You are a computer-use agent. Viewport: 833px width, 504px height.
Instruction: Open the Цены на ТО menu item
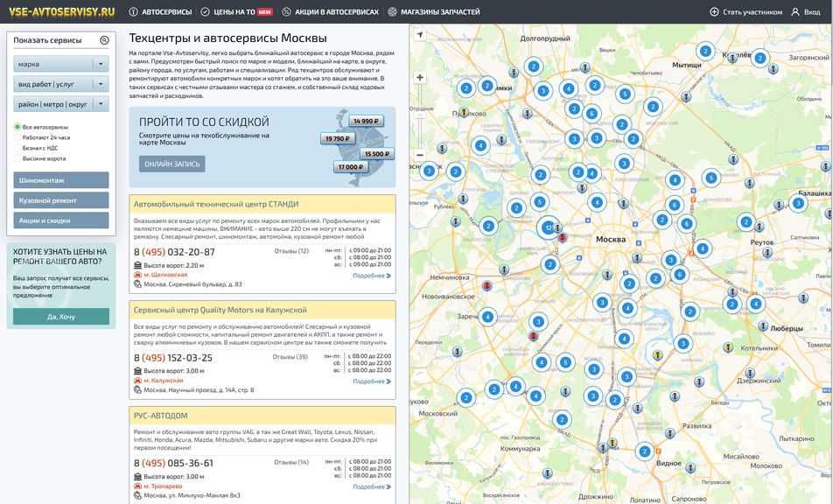click(236, 11)
